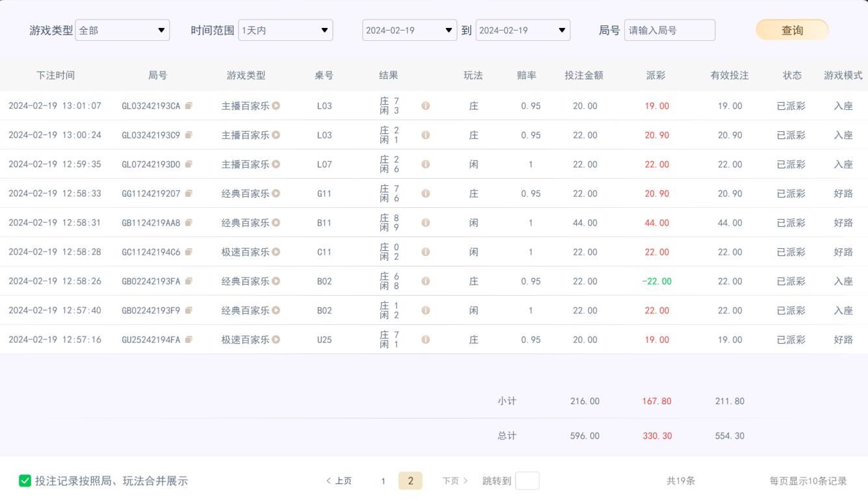
Task: Open the end date picker dropdown
Action: pos(523,31)
